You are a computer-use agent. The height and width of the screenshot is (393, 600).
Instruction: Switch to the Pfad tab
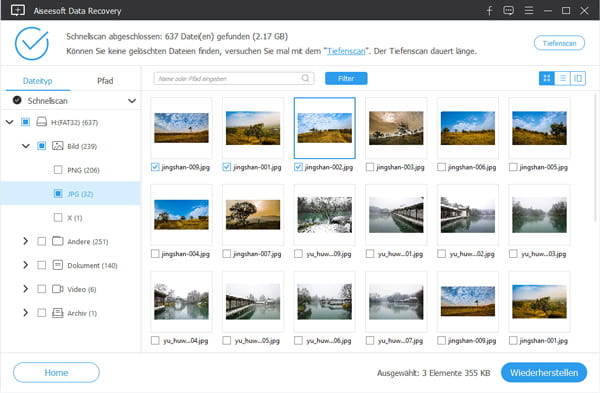[x=105, y=81]
